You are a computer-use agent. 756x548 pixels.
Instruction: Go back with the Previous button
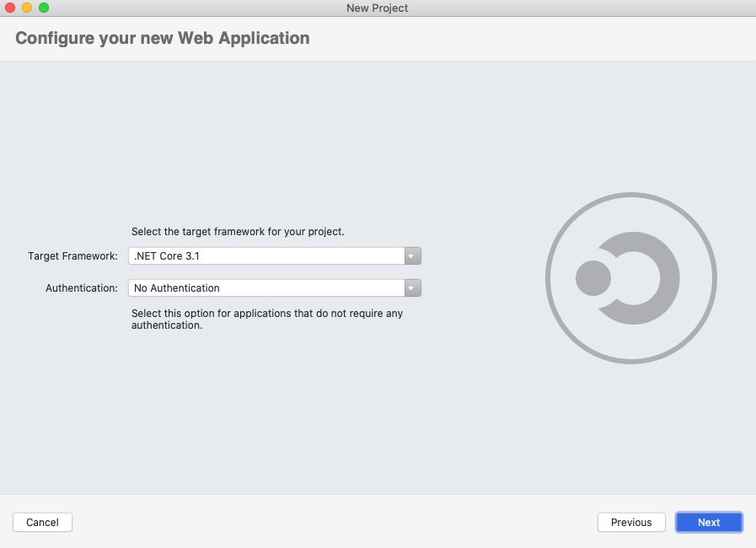[x=631, y=522]
